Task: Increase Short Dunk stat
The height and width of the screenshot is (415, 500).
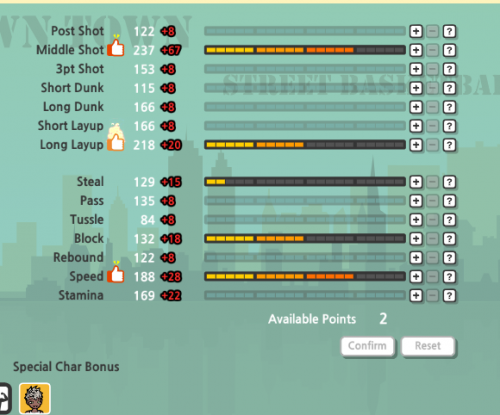Action: 416,88
